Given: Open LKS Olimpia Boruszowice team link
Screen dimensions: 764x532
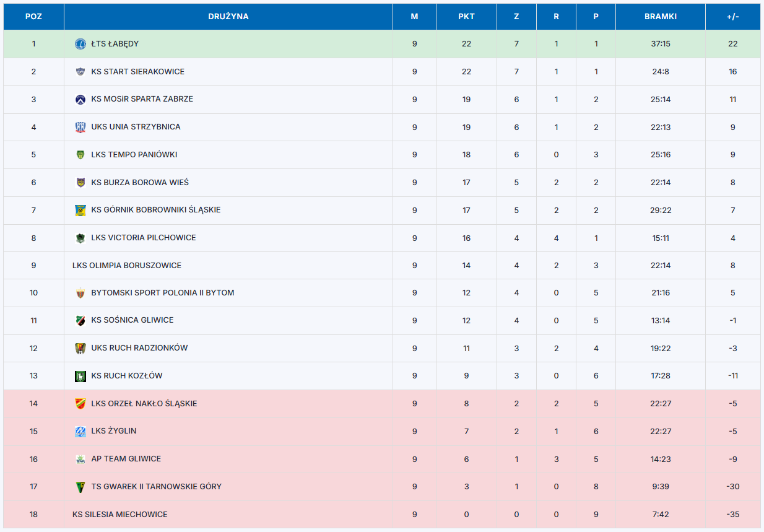Looking at the screenshot, I should point(127,266).
